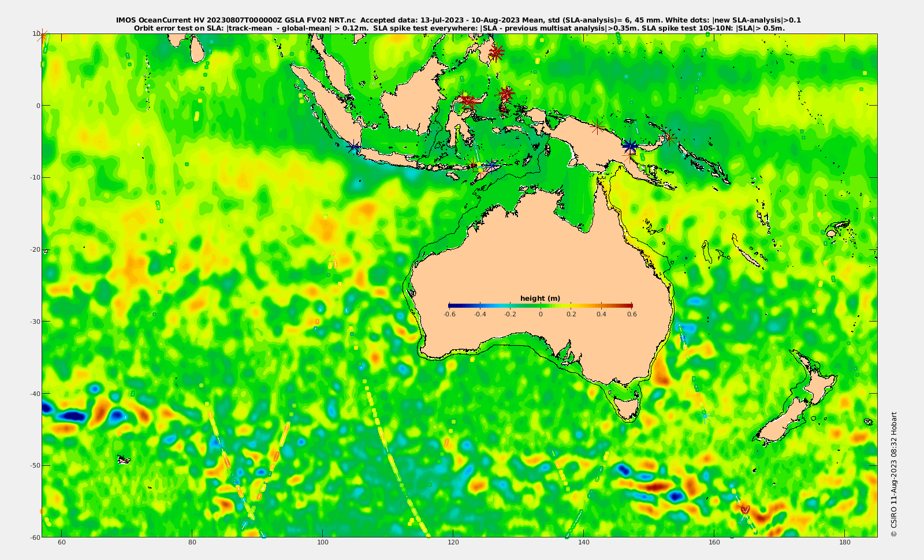Click the x-axis longitude label '180'
This screenshot has width=924, height=560.
coord(845,542)
